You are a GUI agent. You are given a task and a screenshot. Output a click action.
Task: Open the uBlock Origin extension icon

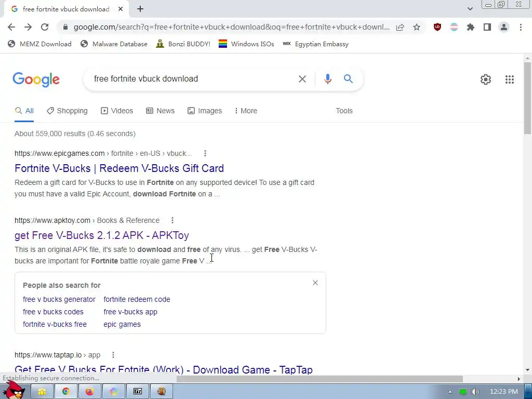click(x=437, y=27)
